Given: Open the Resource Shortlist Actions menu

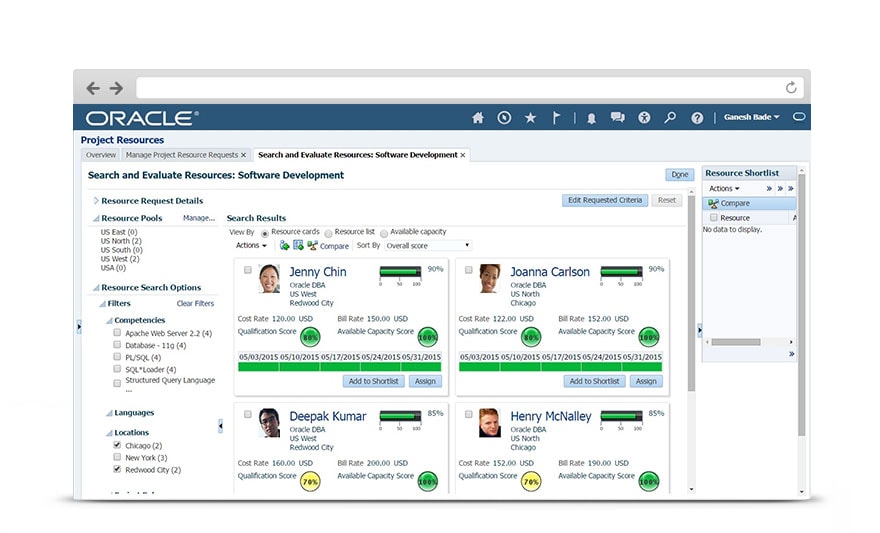Looking at the screenshot, I should [x=724, y=189].
